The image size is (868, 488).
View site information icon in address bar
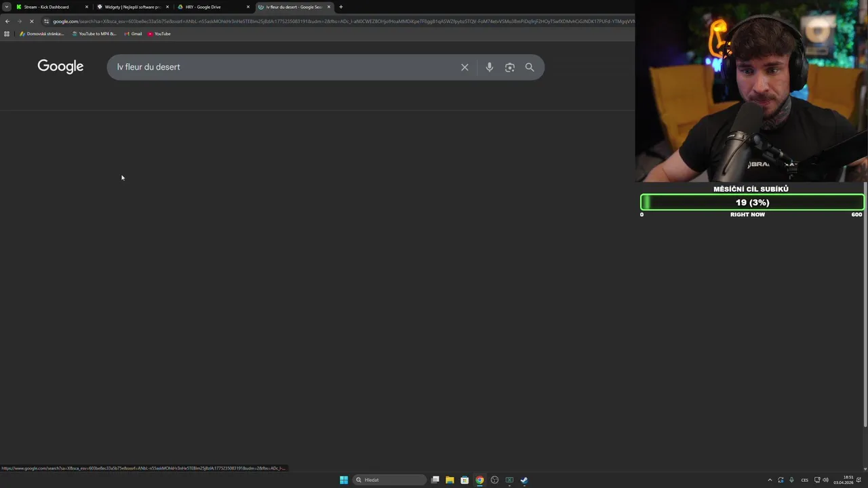pos(46,21)
